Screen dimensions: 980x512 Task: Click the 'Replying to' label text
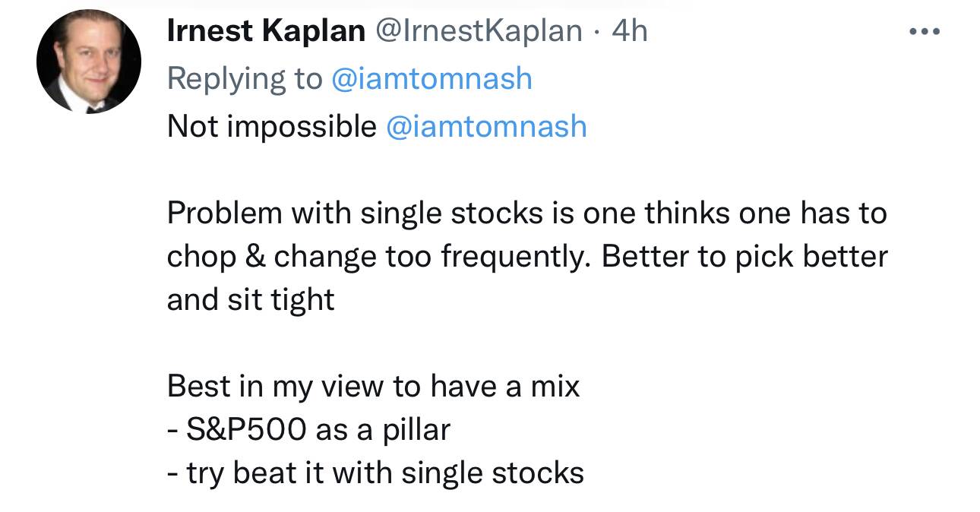point(244,78)
